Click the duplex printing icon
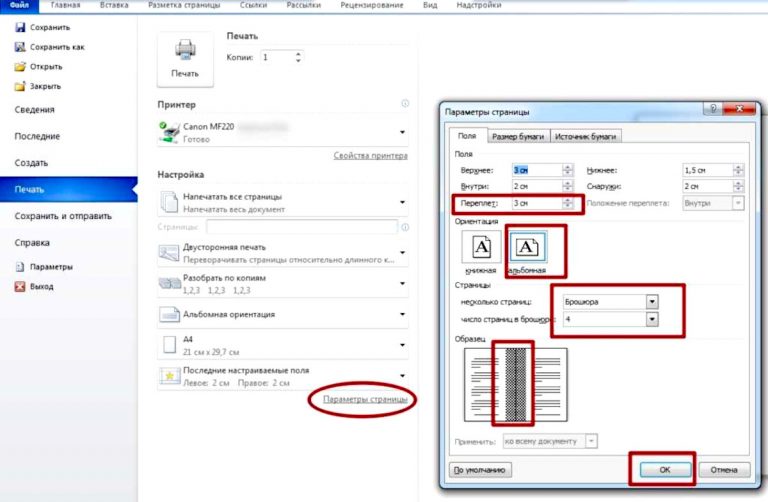The height and width of the screenshot is (502, 768). click(169, 253)
